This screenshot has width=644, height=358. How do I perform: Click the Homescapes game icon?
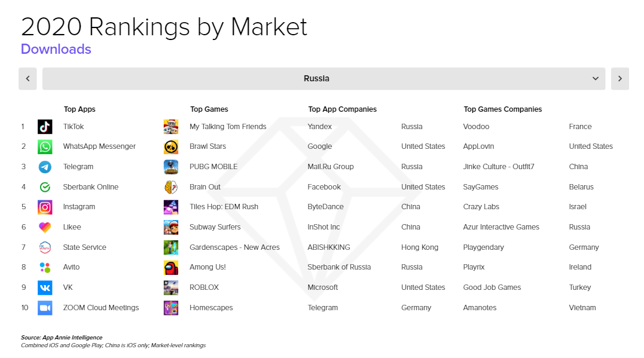pos(172,307)
